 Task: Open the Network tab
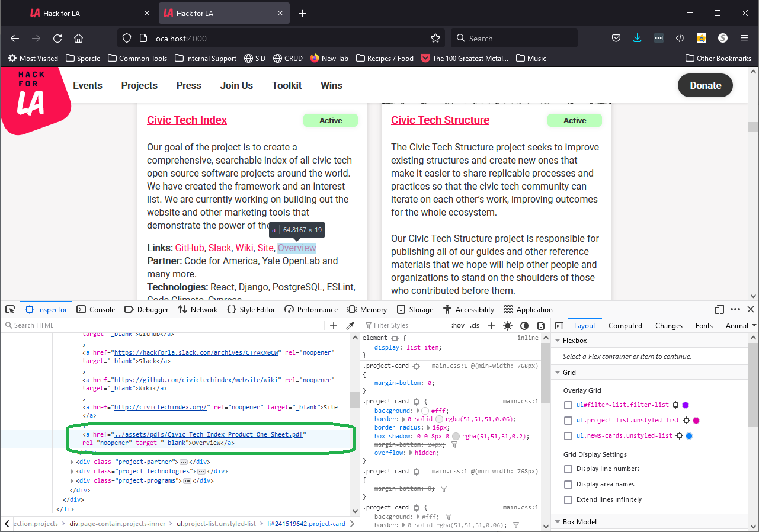197,309
